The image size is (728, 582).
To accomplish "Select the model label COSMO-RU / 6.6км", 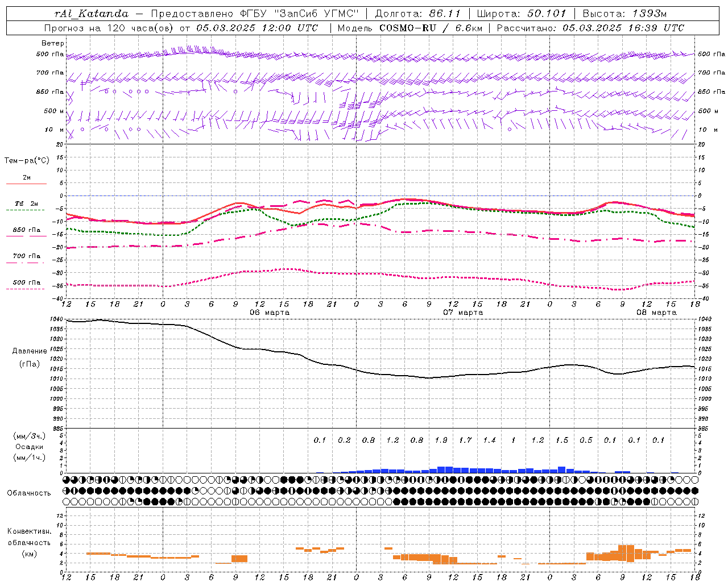I will click(x=431, y=28).
